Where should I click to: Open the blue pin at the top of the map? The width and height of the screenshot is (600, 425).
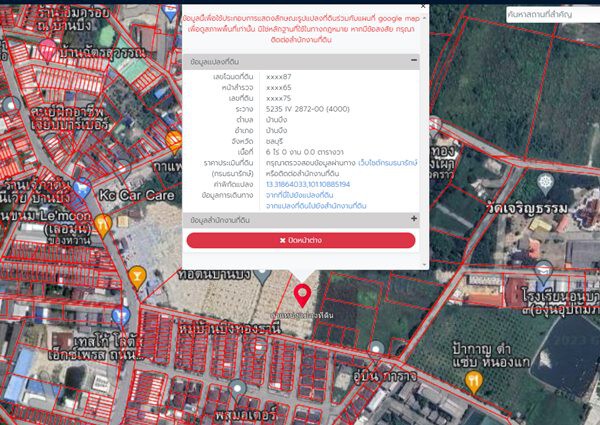click(170, 12)
